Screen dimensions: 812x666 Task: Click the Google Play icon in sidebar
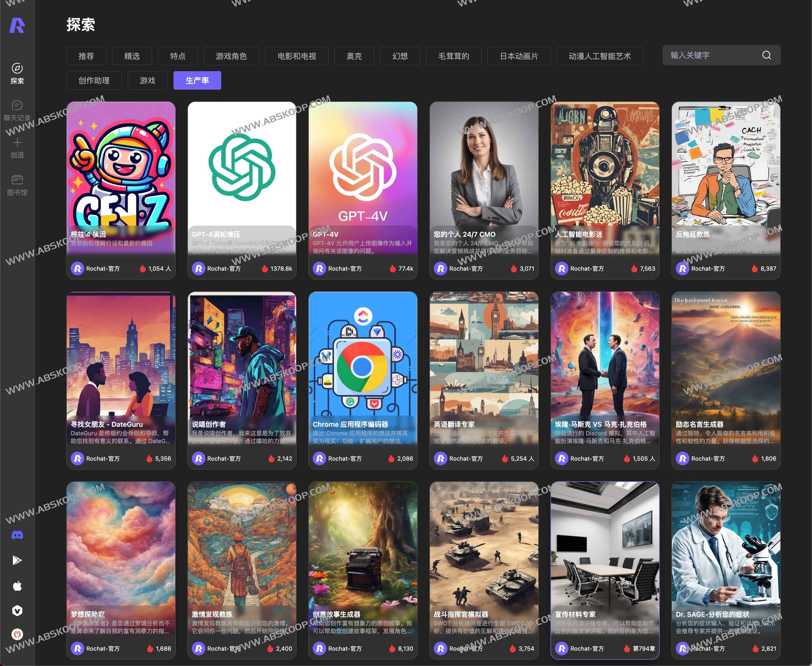[x=17, y=560]
